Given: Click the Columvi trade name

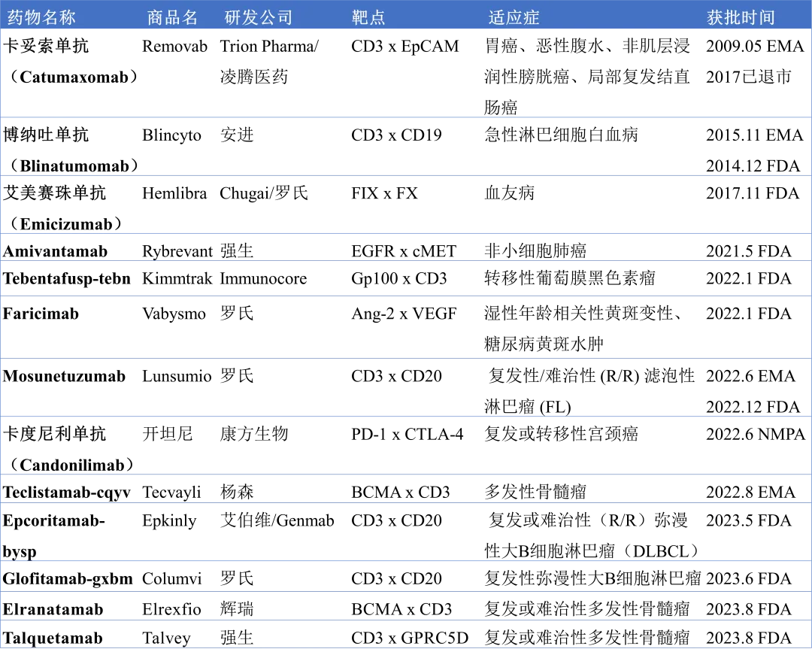Looking at the screenshot, I should (172, 579).
